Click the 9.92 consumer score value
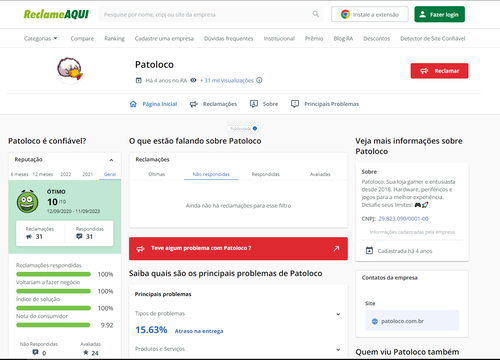The height and width of the screenshot is (360, 500). (107, 325)
